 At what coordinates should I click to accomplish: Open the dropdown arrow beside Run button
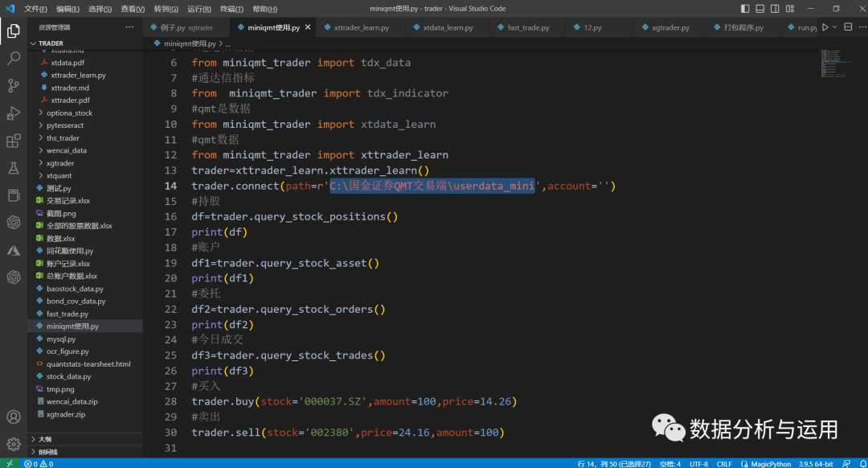pyautogui.click(x=835, y=27)
